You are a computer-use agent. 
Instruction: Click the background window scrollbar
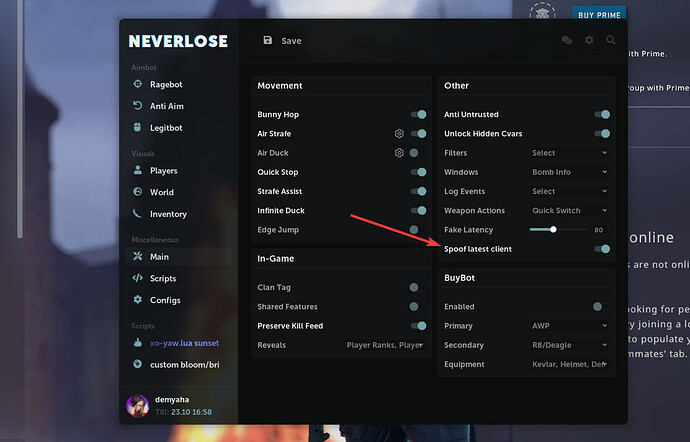(19, 119)
